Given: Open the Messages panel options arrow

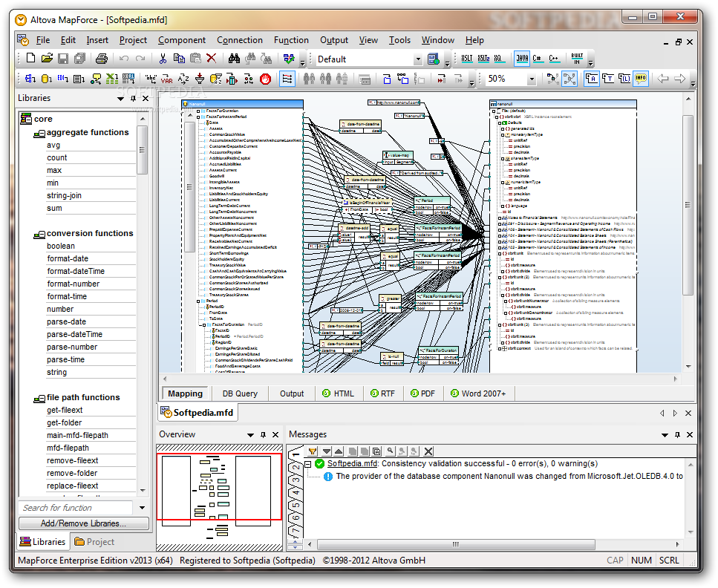Looking at the screenshot, I should tap(665, 434).
